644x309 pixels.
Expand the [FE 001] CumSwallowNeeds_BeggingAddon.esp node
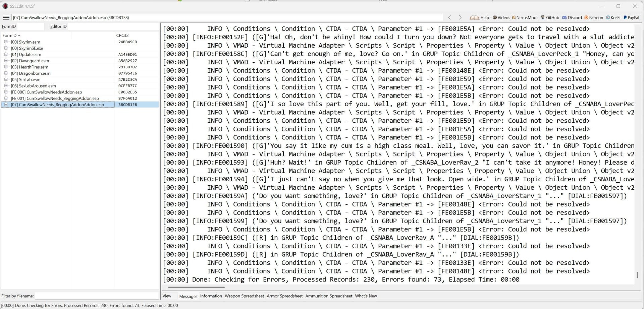click(6, 98)
